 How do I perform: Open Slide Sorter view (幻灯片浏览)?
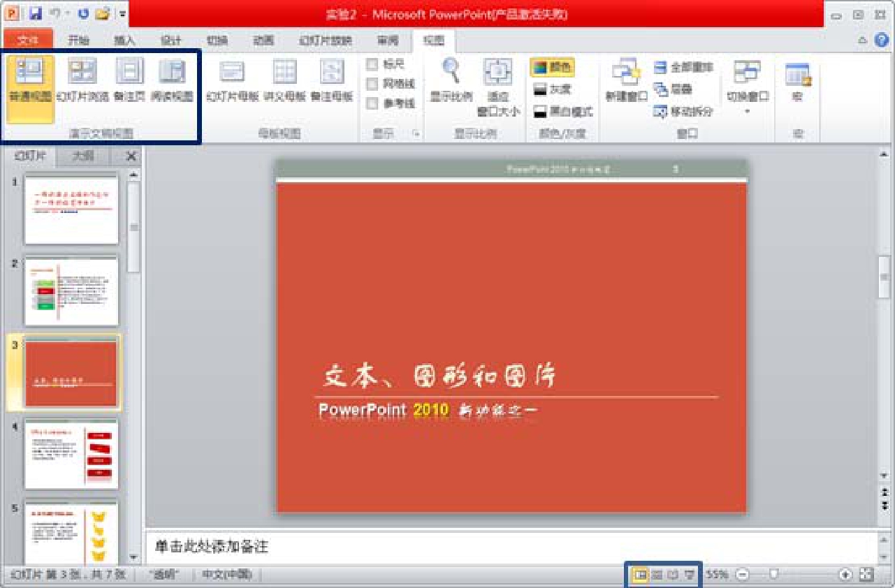[x=82, y=82]
